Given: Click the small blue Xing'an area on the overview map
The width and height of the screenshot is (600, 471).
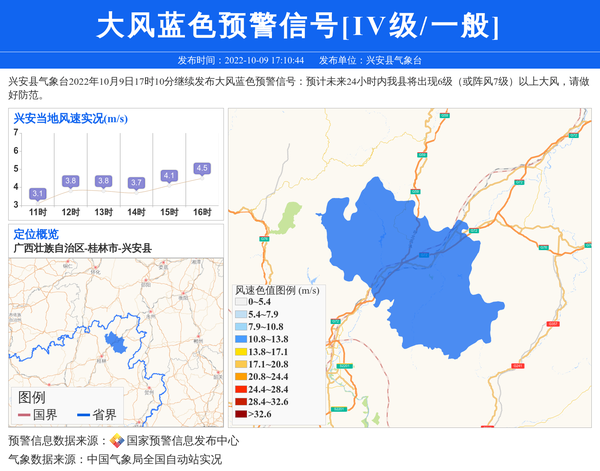Looking at the screenshot, I should point(117,341).
